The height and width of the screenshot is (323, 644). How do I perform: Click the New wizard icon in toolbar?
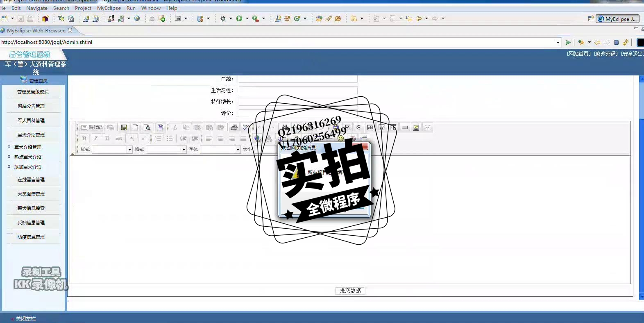(5, 18)
